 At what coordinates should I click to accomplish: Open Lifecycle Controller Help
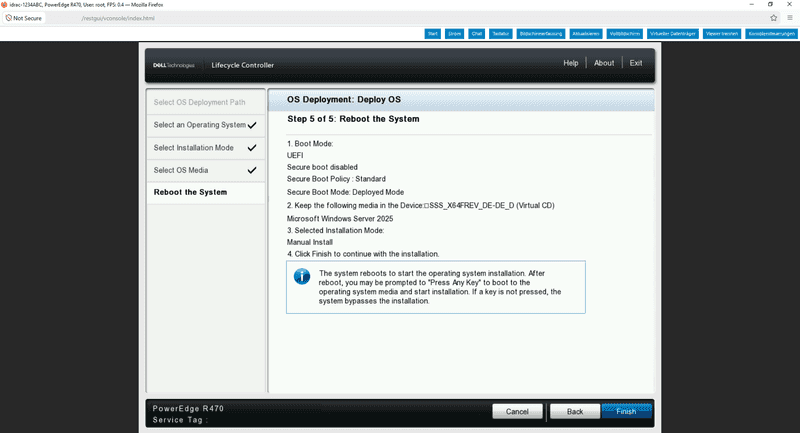(570, 63)
